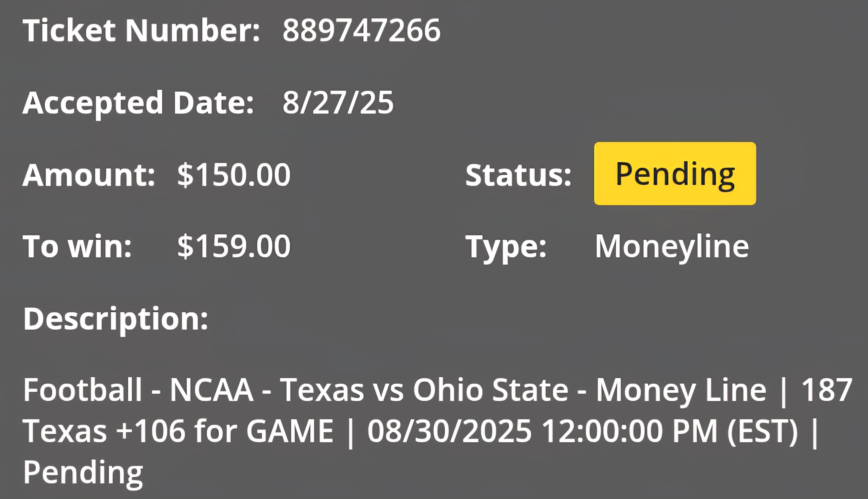Click the $159.00 to win value
The height and width of the screenshot is (499, 868).
click(x=234, y=246)
